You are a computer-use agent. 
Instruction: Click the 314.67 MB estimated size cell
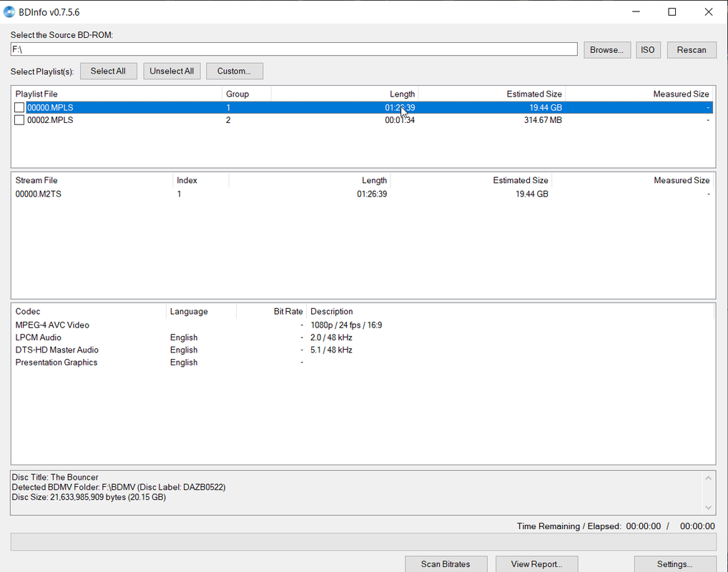pos(543,120)
